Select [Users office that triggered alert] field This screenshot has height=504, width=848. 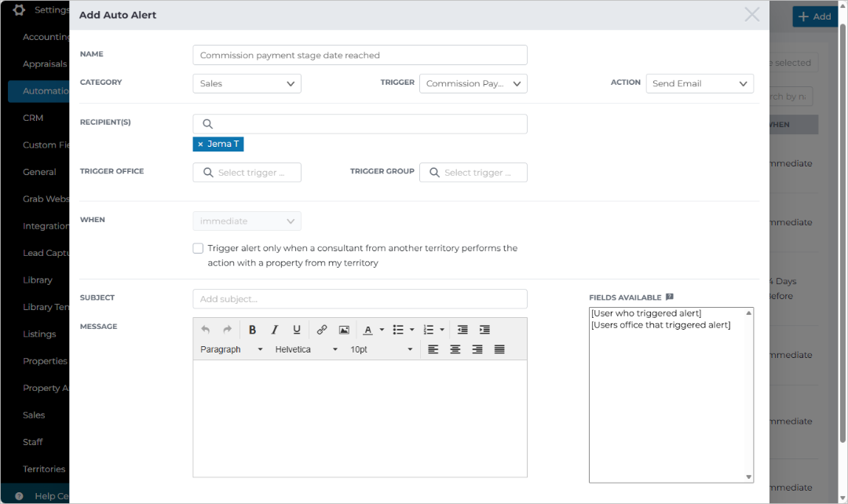[x=661, y=325]
